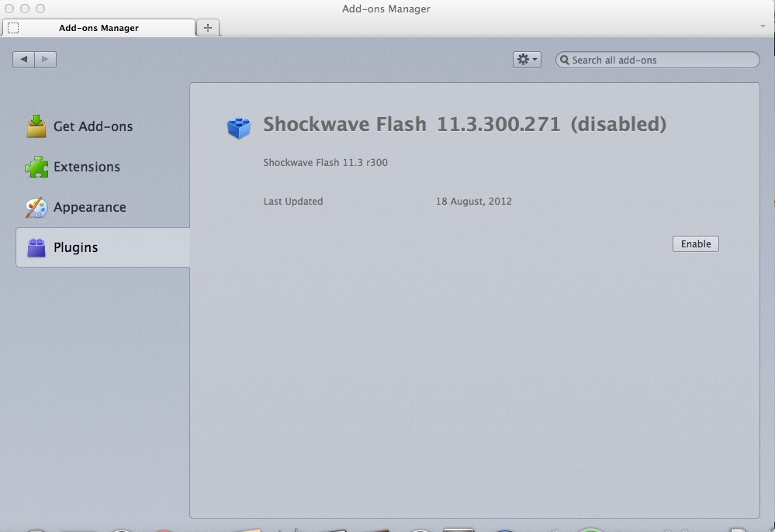Select the Add-ons Manager browser tab
The height and width of the screenshot is (532, 775).
pos(99,28)
